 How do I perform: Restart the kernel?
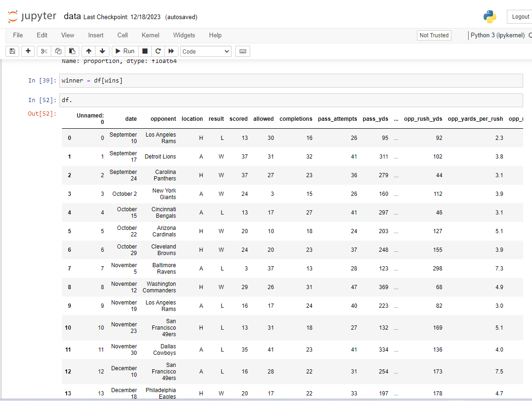tap(158, 51)
